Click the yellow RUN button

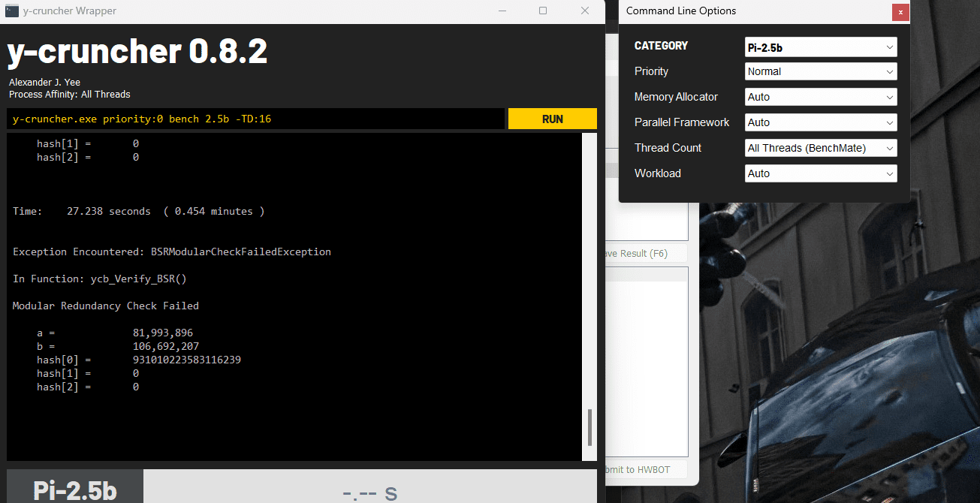pos(552,119)
